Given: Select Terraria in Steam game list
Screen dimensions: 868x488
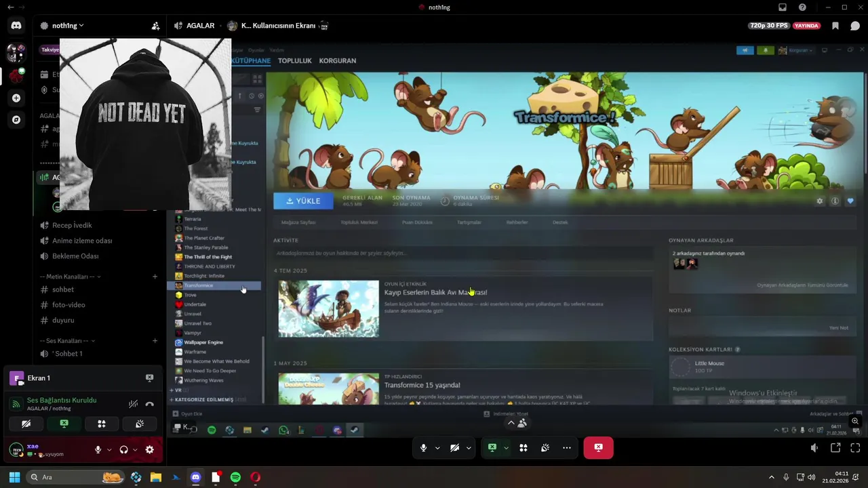Looking at the screenshot, I should tap(193, 219).
